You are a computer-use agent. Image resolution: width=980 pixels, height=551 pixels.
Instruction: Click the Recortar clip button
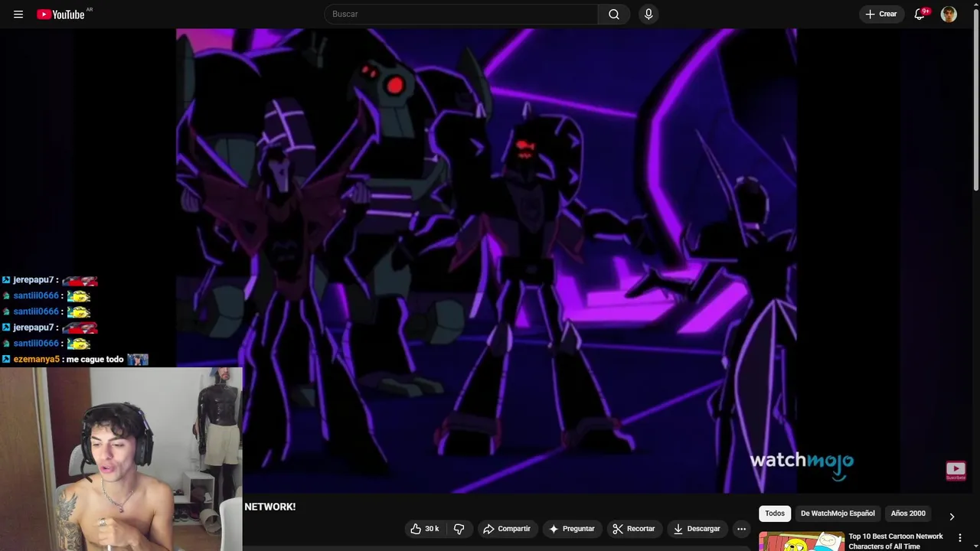634,529
